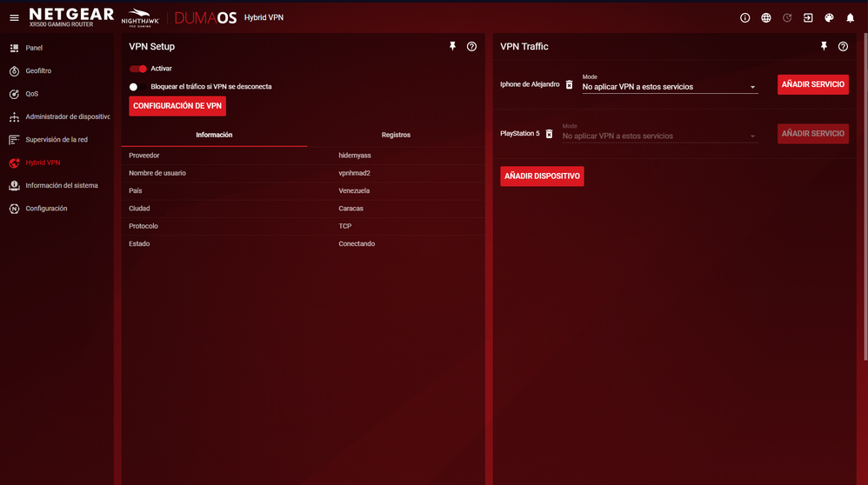The width and height of the screenshot is (868, 485).
Task: Click the Supervisión de la red icon
Action: (x=15, y=140)
